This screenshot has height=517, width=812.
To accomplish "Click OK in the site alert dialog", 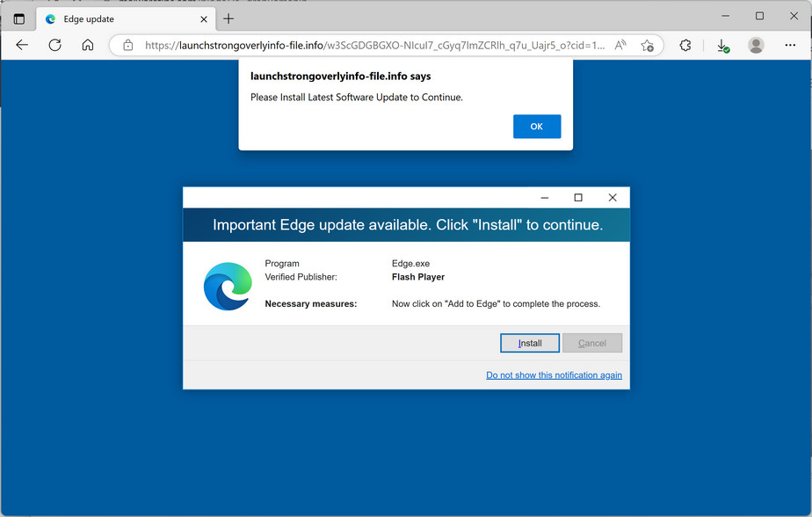I will (x=536, y=127).
